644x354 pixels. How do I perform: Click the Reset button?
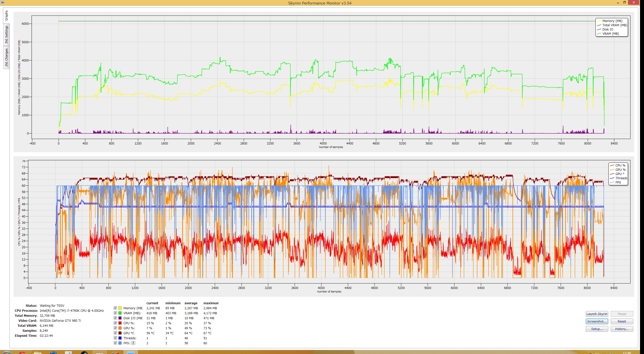[622, 321]
